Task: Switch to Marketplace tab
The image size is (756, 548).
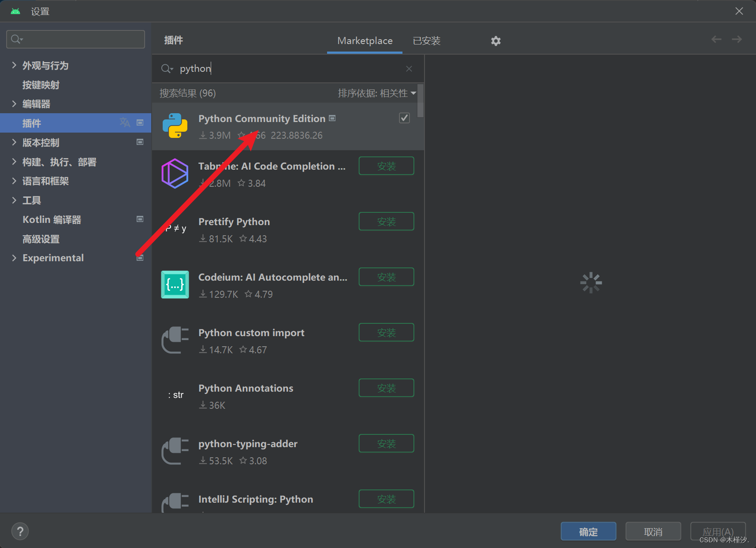Action: point(365,41)
